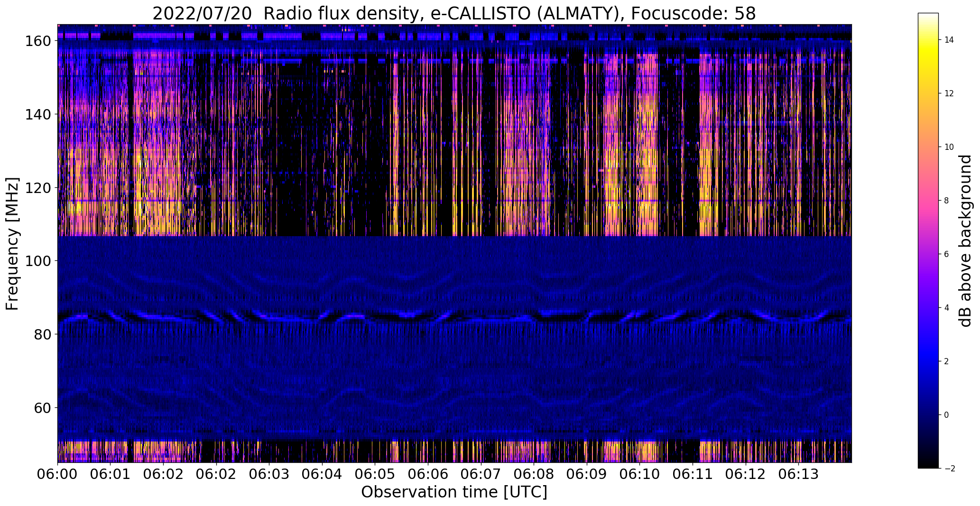The width and height of the screenshot is (980, 506).
Task: Click the 06:05 time tick label
Action: pyautogui.click(x=375, y=474)
